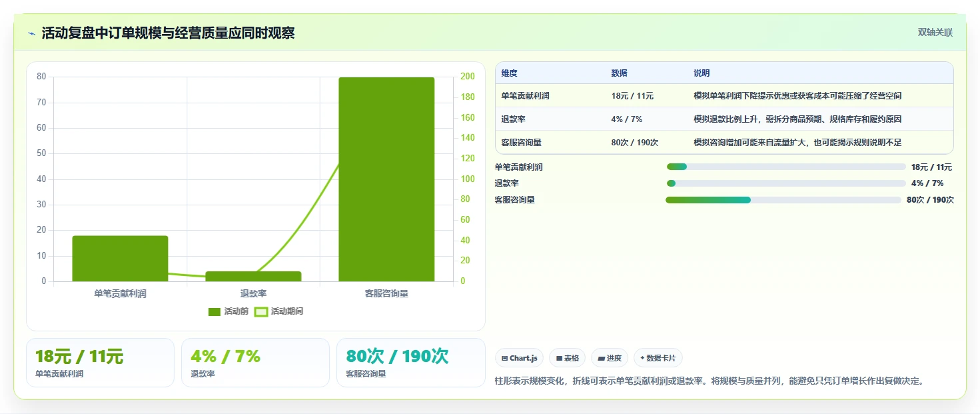Click the 表格 chip icon

click(x=559, y=359)
